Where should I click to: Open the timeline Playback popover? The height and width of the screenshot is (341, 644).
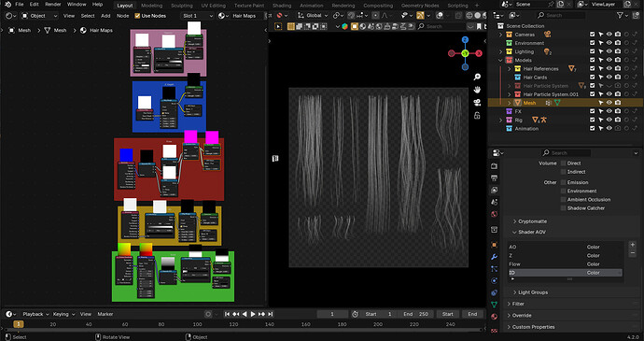click(35, 314)
